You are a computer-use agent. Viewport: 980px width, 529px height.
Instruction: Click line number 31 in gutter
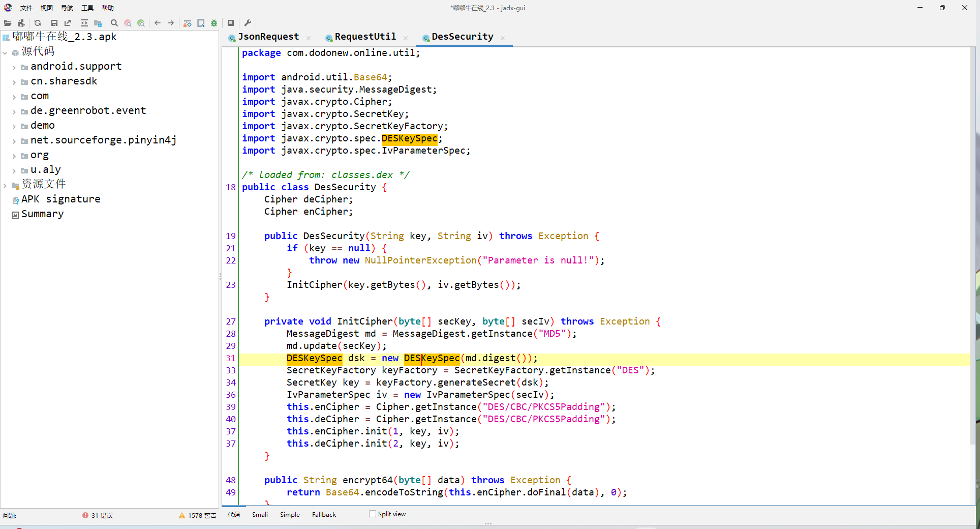click(x=231, y=358)
